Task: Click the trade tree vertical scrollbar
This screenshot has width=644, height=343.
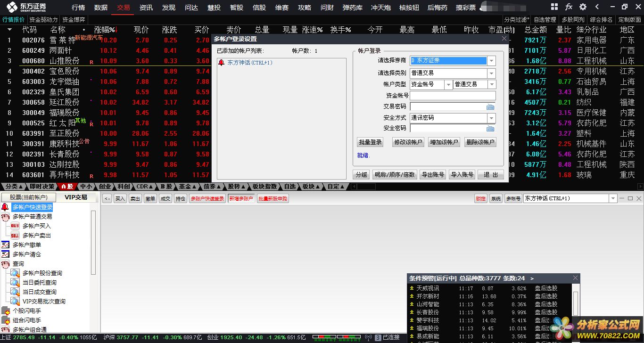Action: [x=93, y=243]
